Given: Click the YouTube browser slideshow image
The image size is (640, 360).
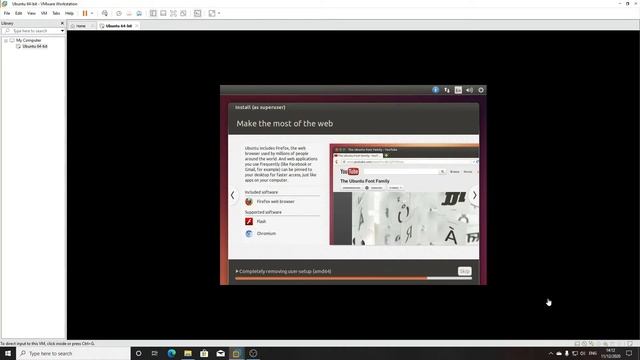Looking at the screenshot, I should coord(404,194).
